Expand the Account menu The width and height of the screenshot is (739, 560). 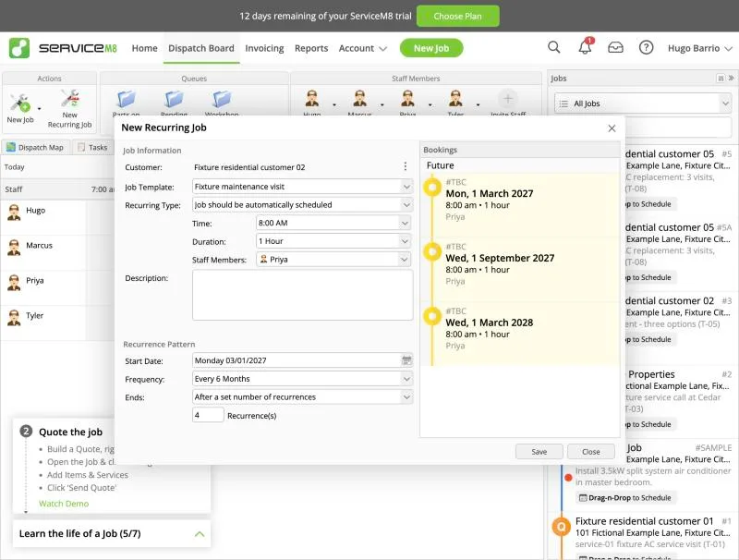362,48
